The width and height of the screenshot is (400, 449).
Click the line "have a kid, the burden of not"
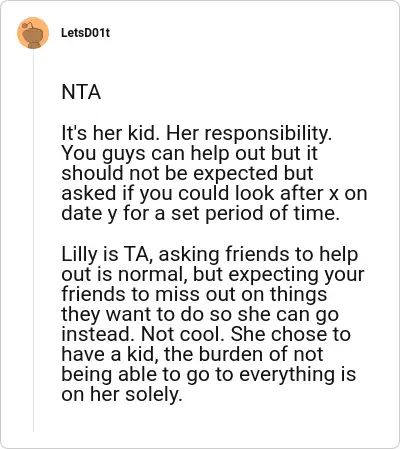coord(192,354)
